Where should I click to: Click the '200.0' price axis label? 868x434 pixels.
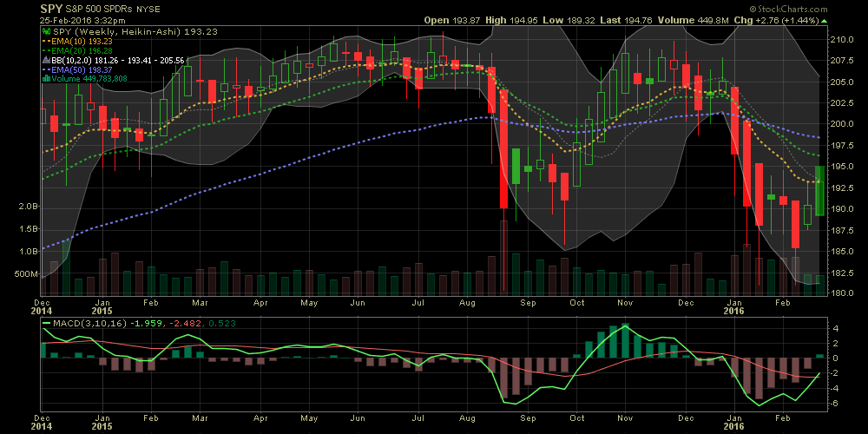coord(840,124)
